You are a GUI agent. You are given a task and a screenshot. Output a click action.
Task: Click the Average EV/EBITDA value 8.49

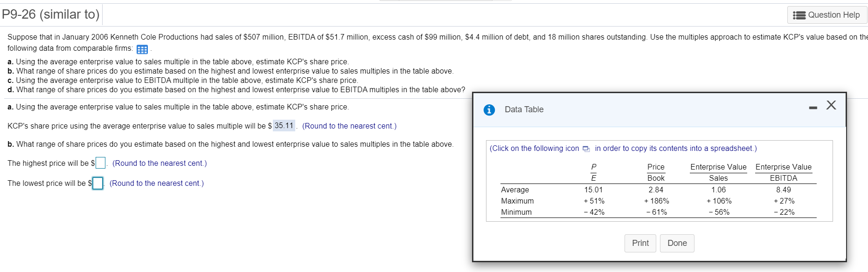pyautogui.click(x=784, y=190)
